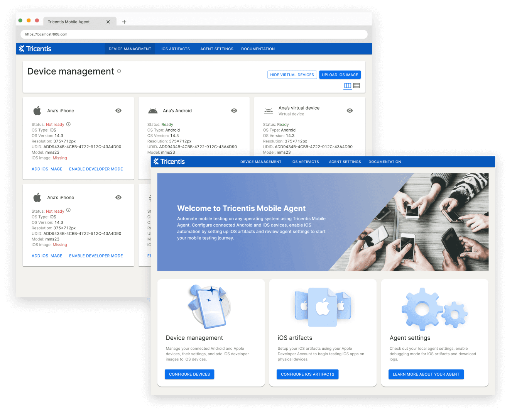This screenshot has width=517, height=420.
Task: Click Agent settings gears illustration
Action: tap(434, 309)
